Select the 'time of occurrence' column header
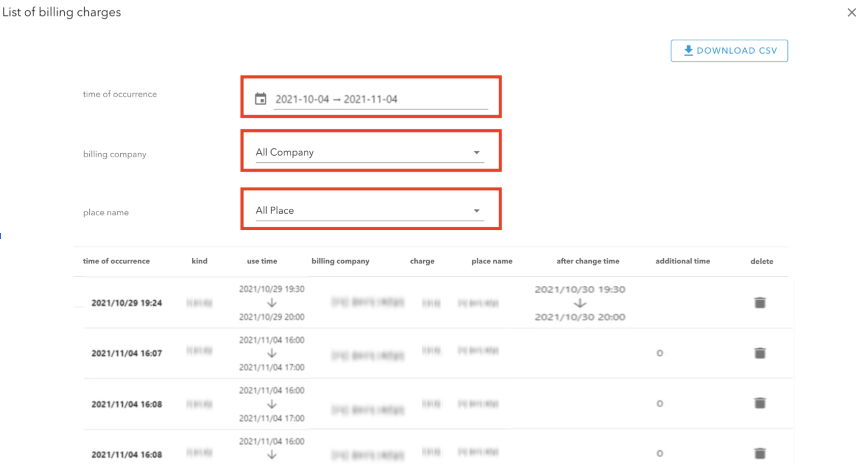868x464 pixels. click(116, 261)
